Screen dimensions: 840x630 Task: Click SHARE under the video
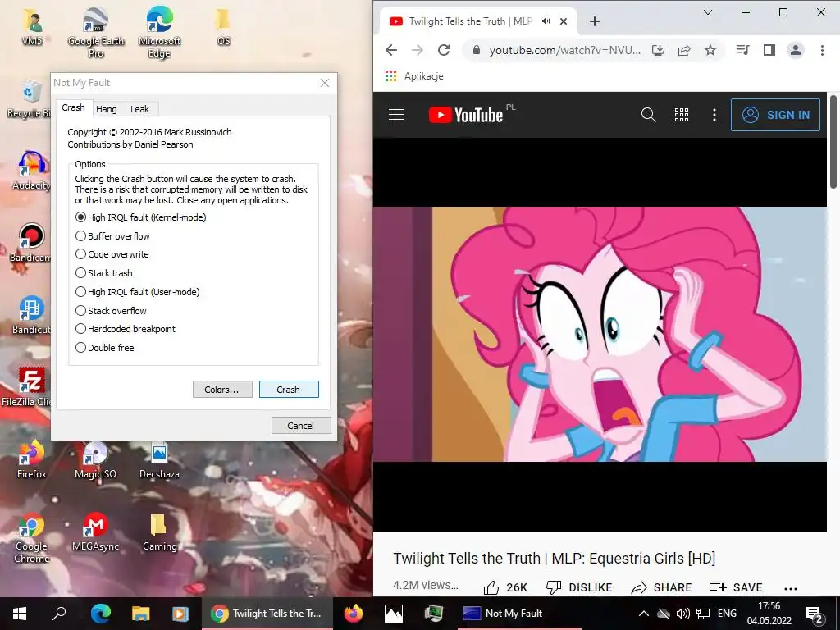coord(662,587)
